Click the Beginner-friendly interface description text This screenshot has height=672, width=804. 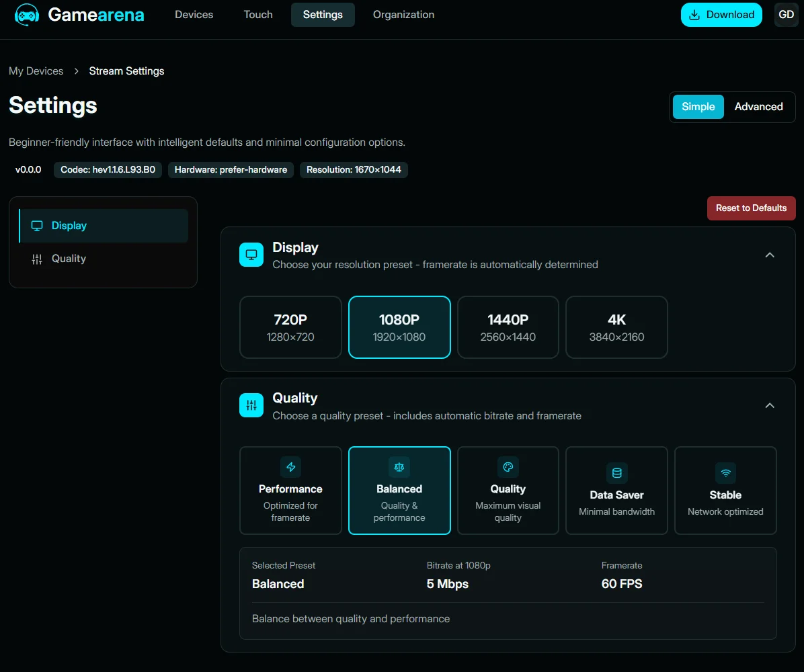point(207,142)
